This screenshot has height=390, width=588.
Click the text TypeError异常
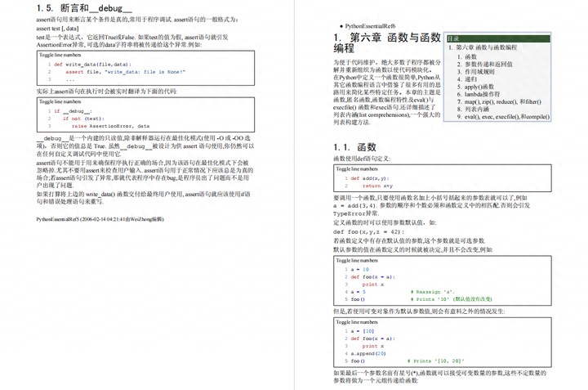tap(356, 213)
